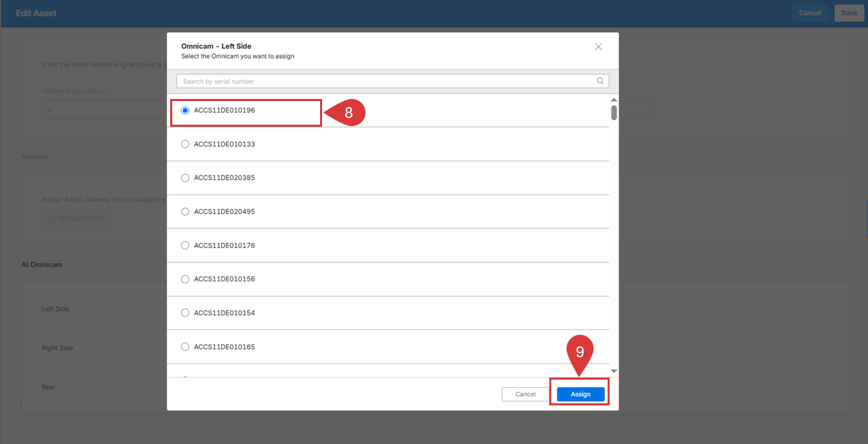This screenshot has height=444, width=868.
Task: Click the ACCS11DE010176 serial number text
Action: [224, 245]
